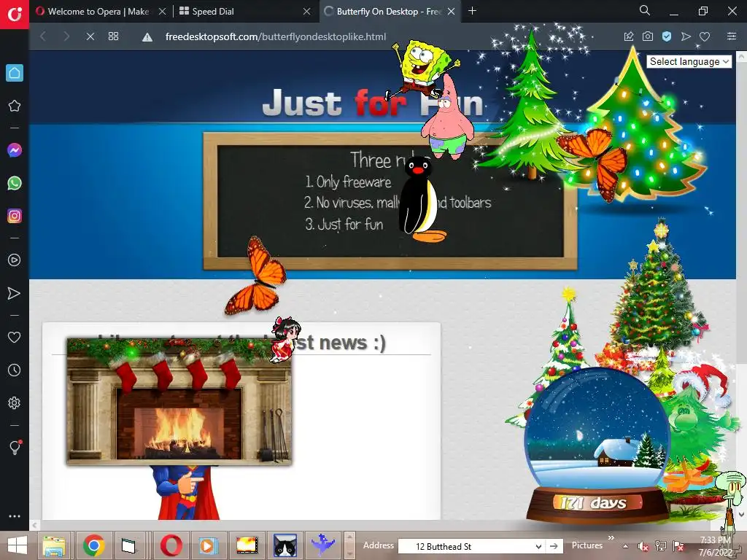Image resolution: width=747 pixels, height=560 pixels.
Task: Switch to the Speed Dial tab
Action: click(239, 11)
